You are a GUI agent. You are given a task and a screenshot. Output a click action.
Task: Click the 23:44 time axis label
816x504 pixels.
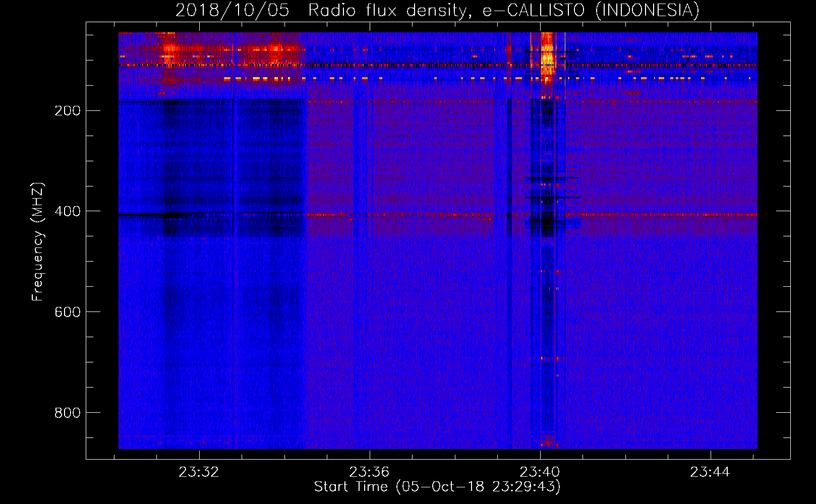(x=710, y=472)
